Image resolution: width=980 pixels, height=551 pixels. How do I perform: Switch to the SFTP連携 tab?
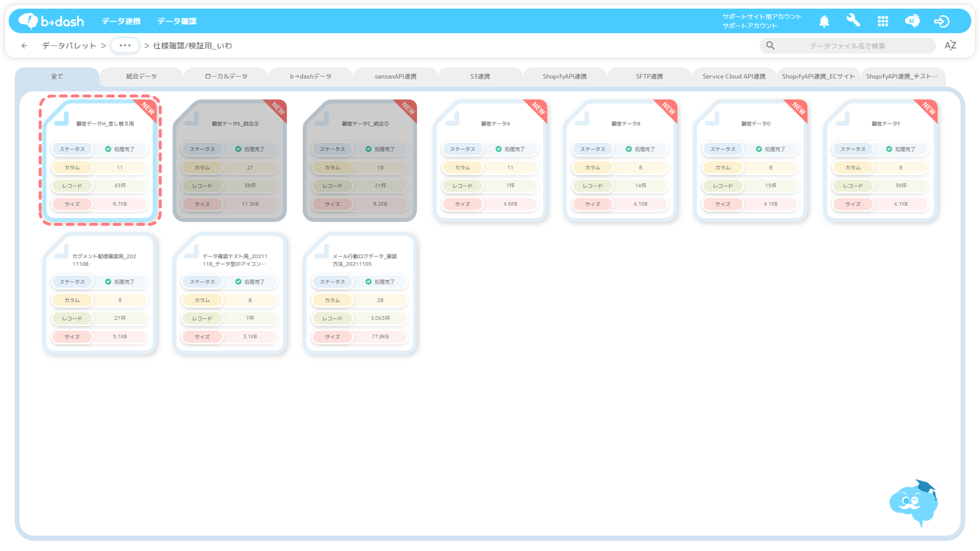[649, 76]
